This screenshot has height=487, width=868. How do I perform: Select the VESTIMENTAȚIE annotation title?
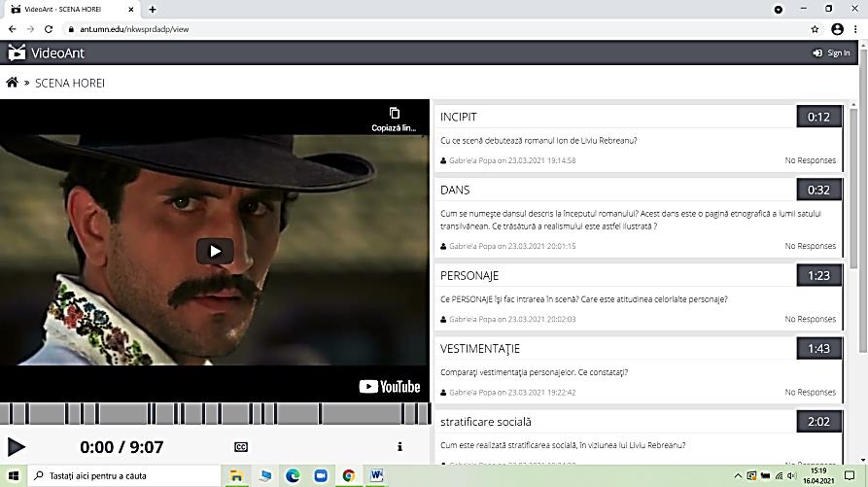pos(480,349)
